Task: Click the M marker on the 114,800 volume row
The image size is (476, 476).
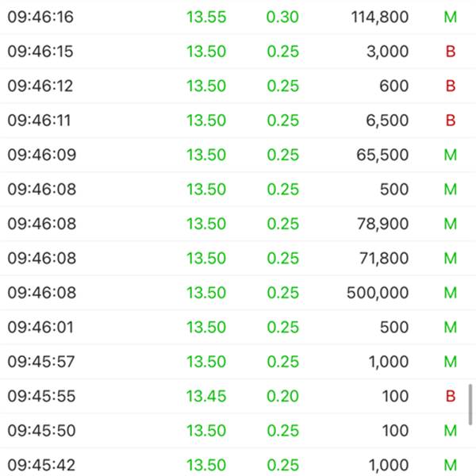Action: (451, 17)
